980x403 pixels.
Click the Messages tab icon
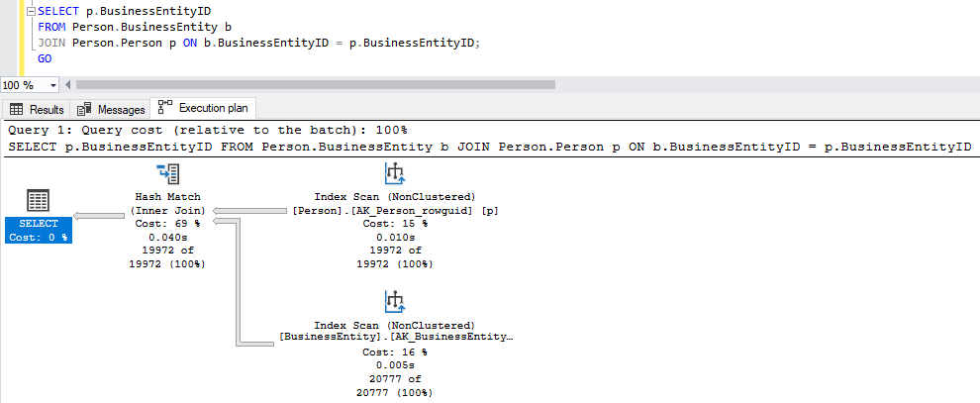pos(84,110)
